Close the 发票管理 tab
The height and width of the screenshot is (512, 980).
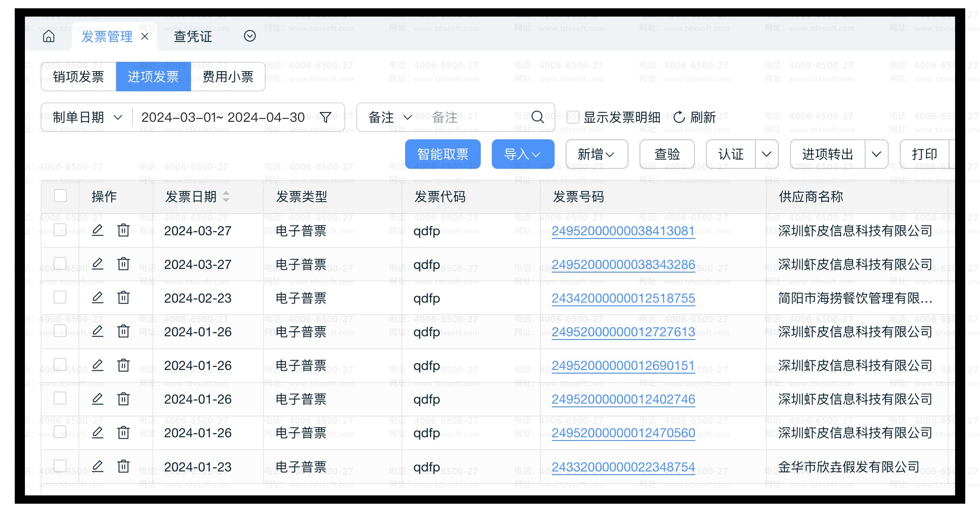(145, 36)
